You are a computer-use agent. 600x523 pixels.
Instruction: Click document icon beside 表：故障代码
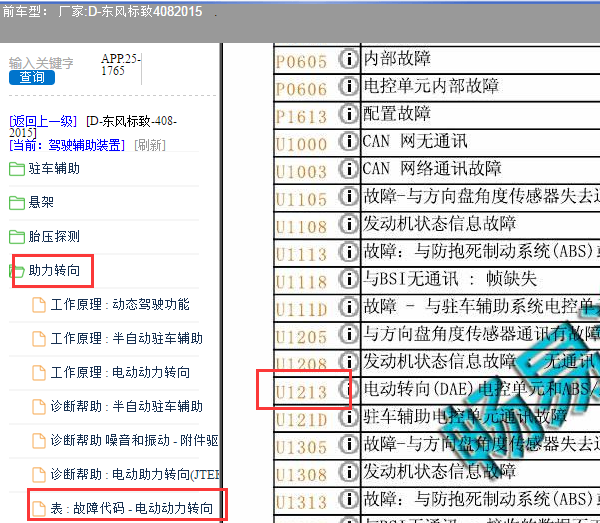pos(39,509)
